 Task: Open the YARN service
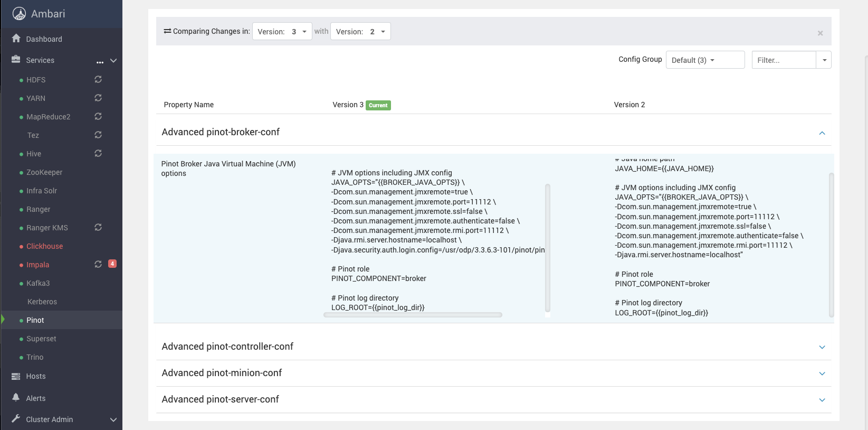[x=36, y=98]
